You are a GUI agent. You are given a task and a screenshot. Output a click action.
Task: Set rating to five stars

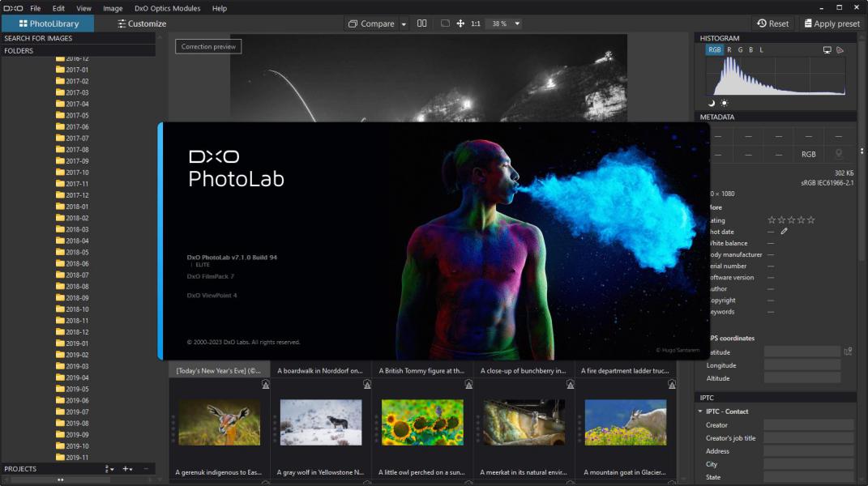[x=811, y=220]
